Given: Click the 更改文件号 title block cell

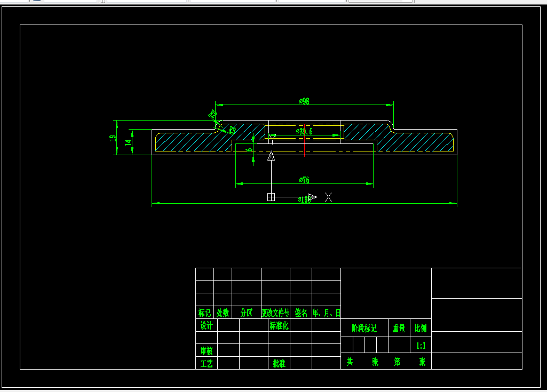Looking at the screenshot, I should [275, 313].
